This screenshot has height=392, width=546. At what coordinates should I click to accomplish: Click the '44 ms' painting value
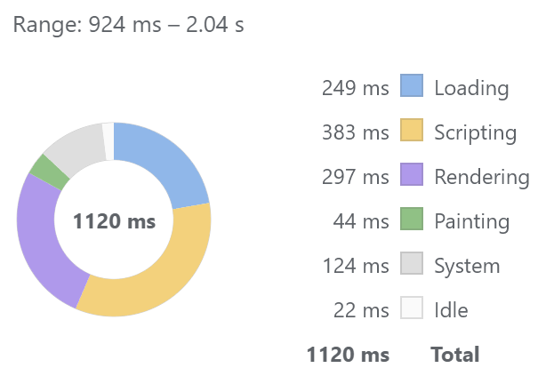(x=361, y=221)
